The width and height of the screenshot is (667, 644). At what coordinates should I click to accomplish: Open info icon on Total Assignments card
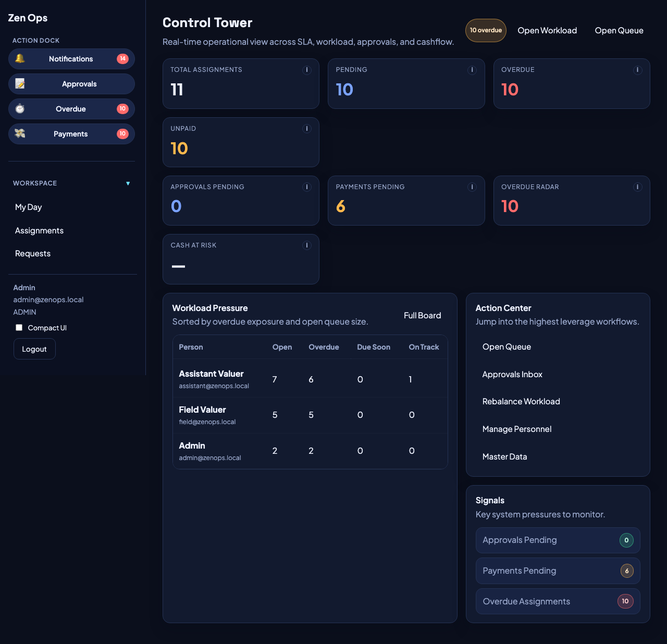307,70
